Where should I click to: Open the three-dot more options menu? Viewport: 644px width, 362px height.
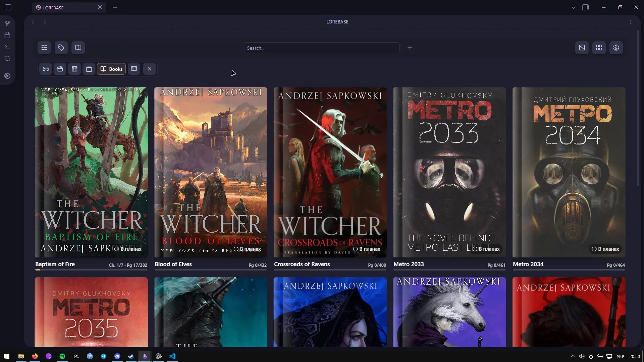click(631, 22)
